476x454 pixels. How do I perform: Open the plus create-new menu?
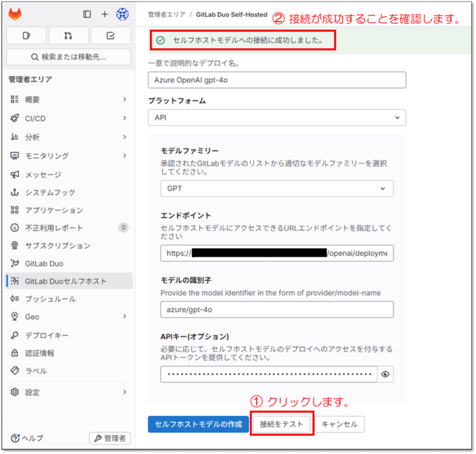pyautogui.click(x=105, y=14)
